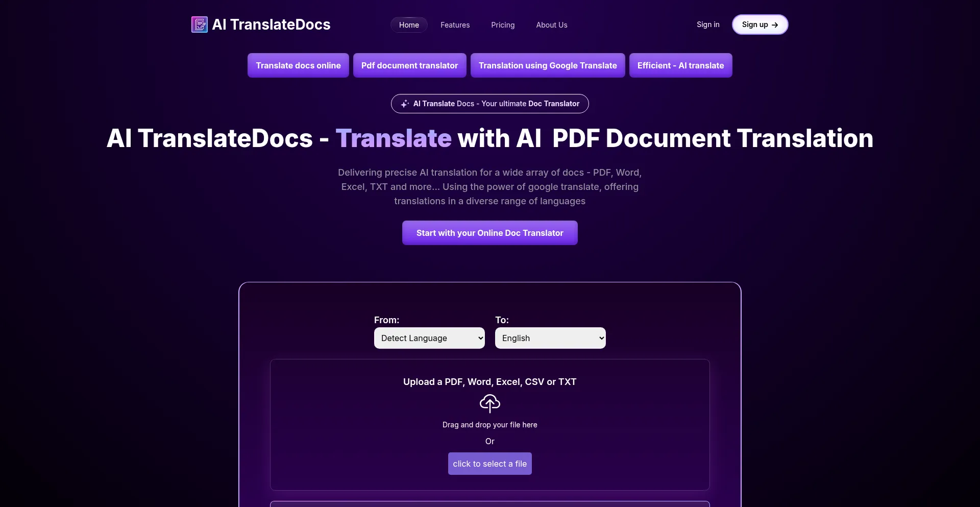Click the 'click to select a file' button
980x507 pixels.
[489, 464]
